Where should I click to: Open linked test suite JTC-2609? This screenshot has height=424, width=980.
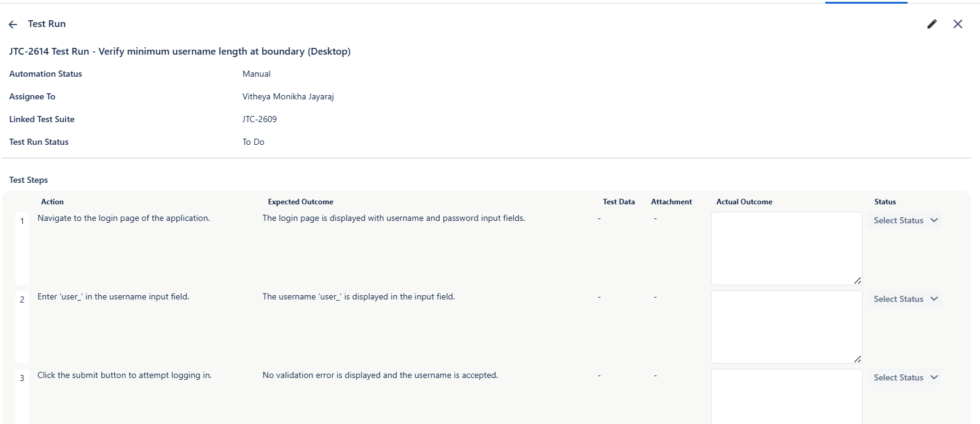coord(259,119)
